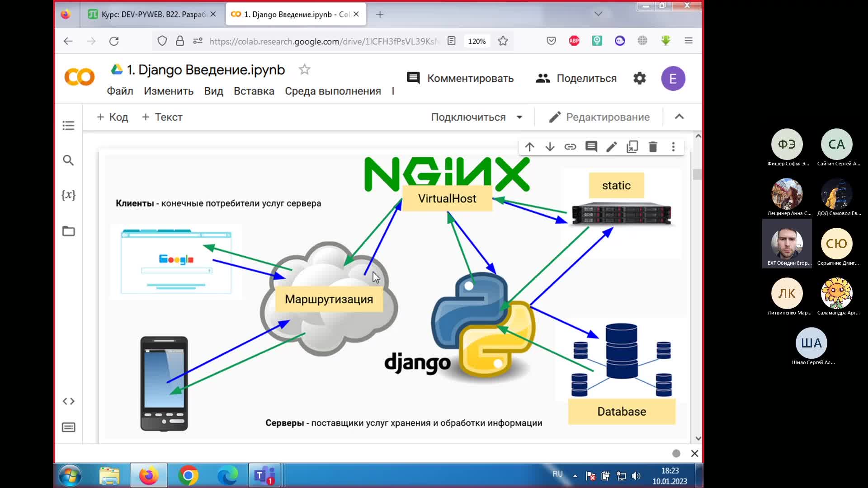Open Edge from the taskbar

click(227, 476)
